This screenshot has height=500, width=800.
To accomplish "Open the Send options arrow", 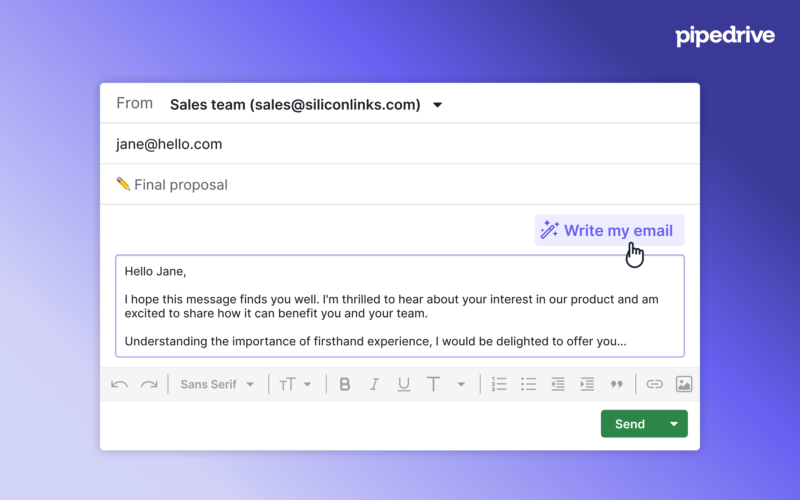I will click(x=674, y=424).
